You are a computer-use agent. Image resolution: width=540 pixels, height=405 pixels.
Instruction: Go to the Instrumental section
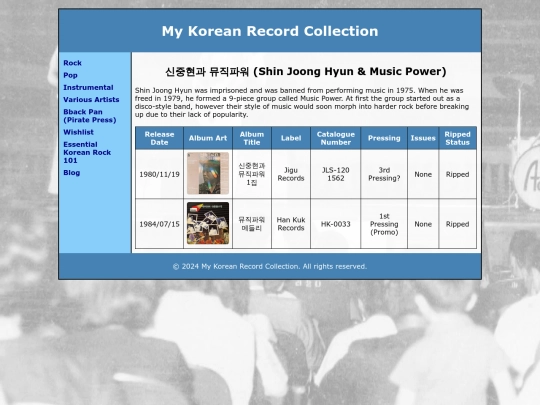pos(88,87)
